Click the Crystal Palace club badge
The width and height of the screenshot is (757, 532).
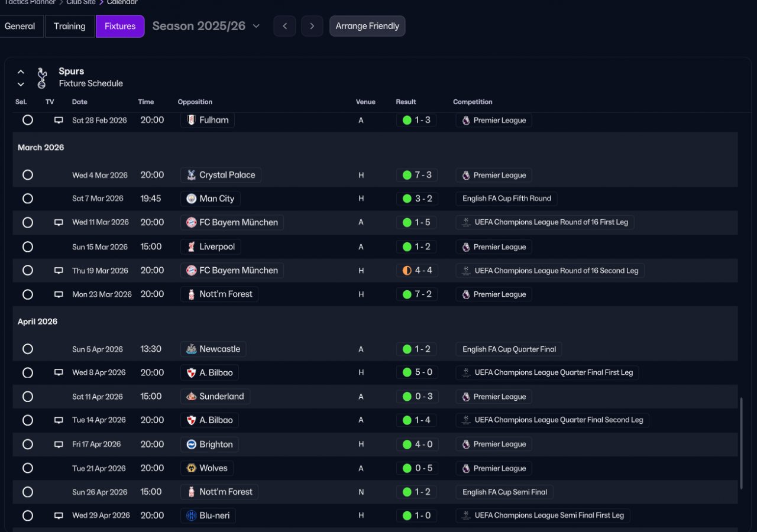(x=191, y=175)
